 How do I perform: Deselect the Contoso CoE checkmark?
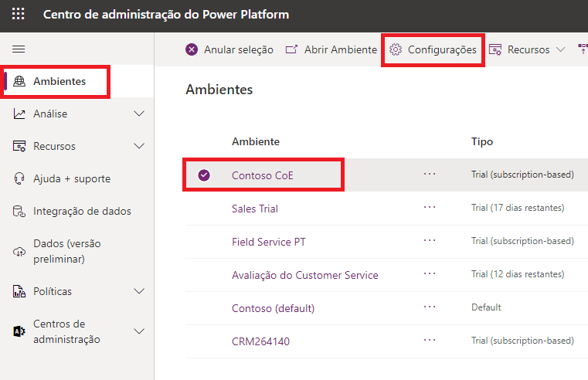point(204,175)
